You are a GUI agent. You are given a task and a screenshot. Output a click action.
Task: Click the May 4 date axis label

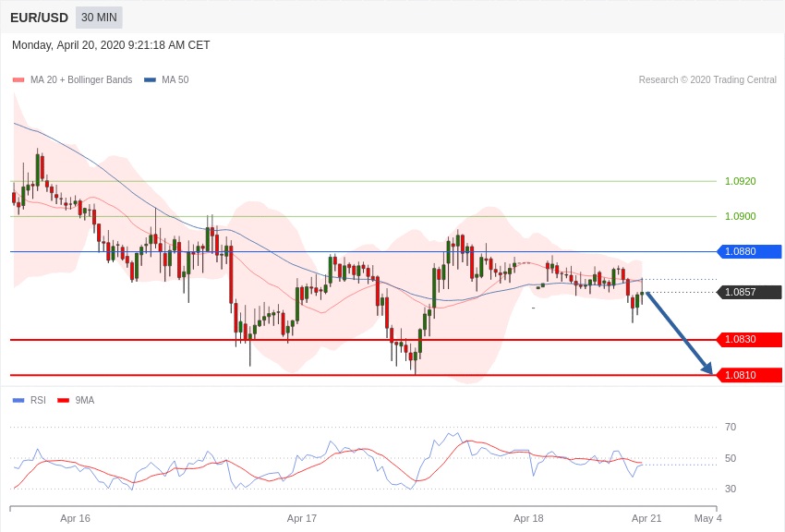coord(708,518)
